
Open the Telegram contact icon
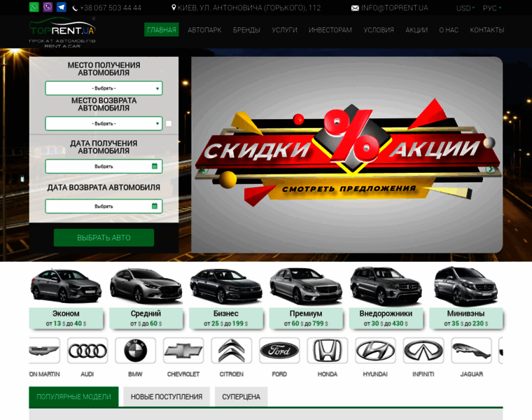62,7
